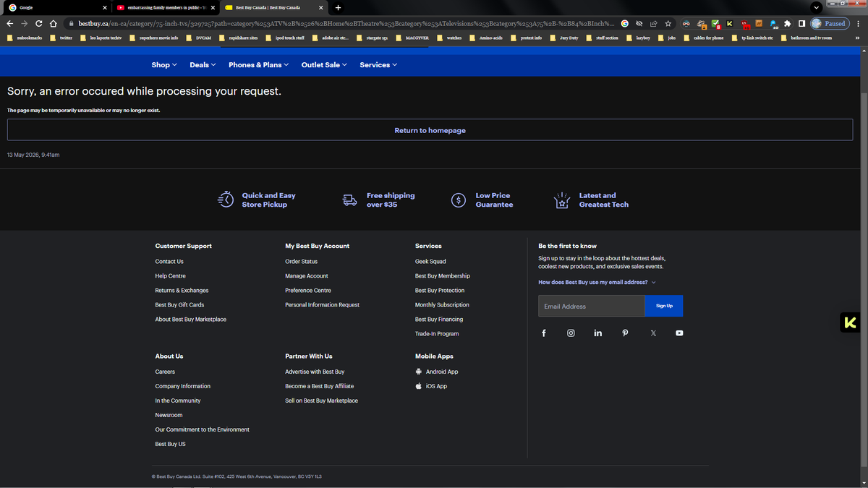Click the red uBlock extension icon
The width and height of the screenshot is (868, 488).
coord(744,23)
